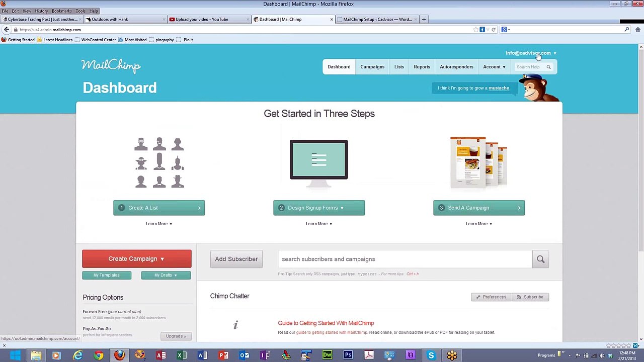This screenshot has height=362, width=644.
Task: Open the Firefox Bookmarks menu
Action: tap(62, 11)
